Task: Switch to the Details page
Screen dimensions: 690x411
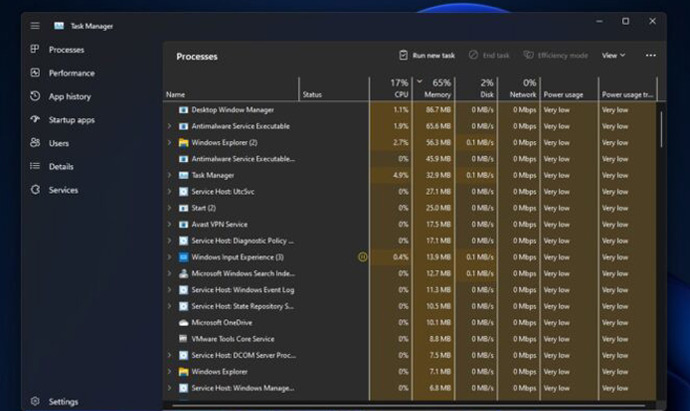Action: click(x=61, y=166)
